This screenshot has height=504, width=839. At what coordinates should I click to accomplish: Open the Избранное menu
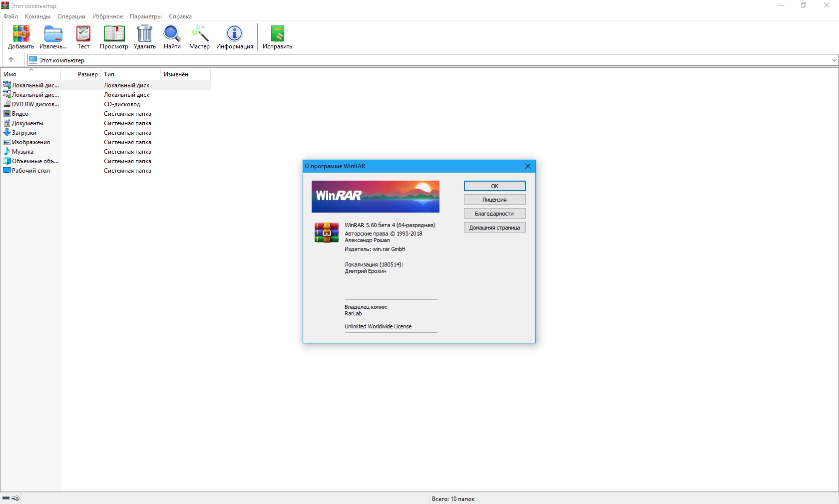107,16
